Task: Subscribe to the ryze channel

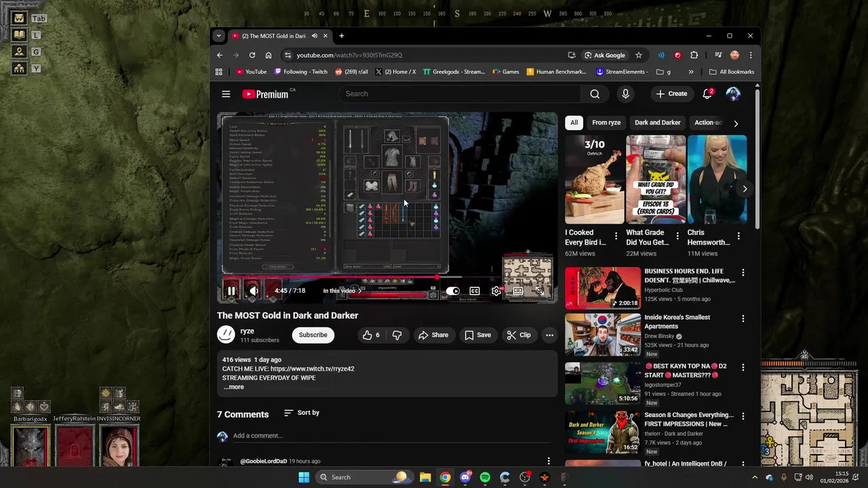Action: pos(313,335)
